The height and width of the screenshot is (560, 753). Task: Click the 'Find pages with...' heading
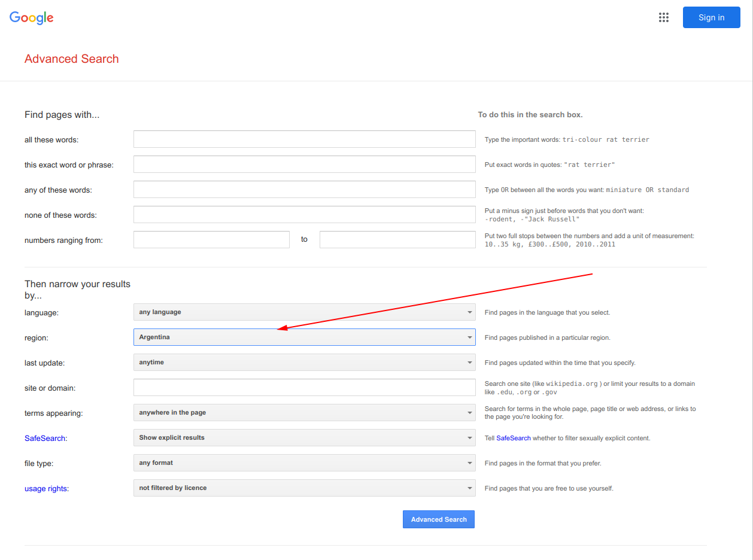pyautogui.click(x=62, y=115)
